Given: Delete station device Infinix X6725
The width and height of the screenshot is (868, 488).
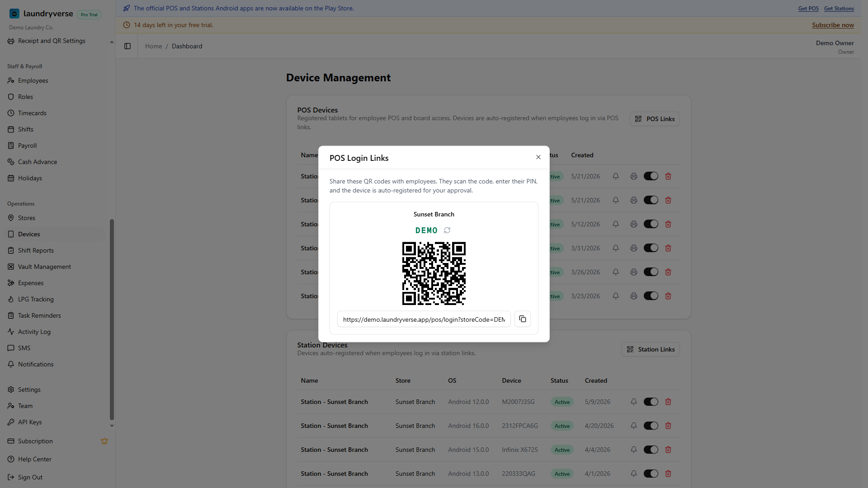Looking at the screenshot, I should (668, 450).
